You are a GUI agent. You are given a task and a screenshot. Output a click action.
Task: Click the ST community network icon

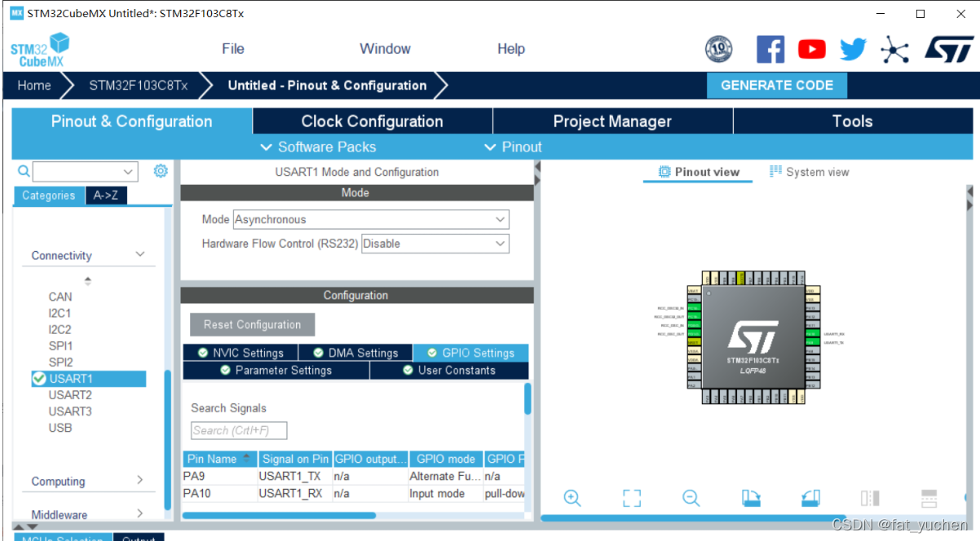[x=894, y=51]
